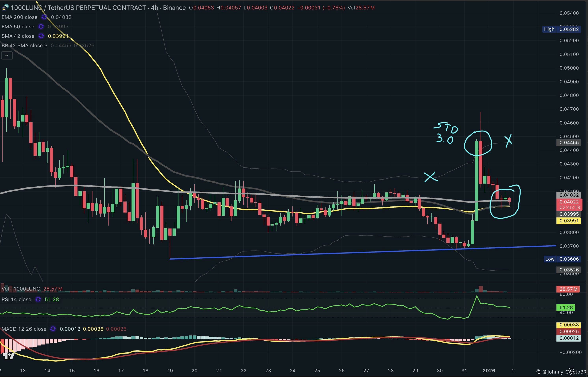588x377 pixels.
Task: Select the 1000LUNC / TetherUS PERPETUAL CONTRACT title
Action: (x=78, y=8)
